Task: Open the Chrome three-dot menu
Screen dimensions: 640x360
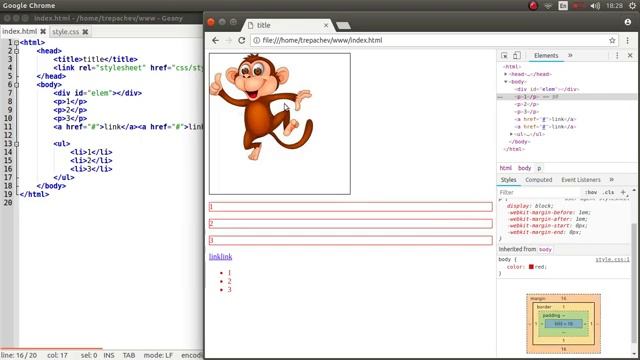Action: (627, 40)
